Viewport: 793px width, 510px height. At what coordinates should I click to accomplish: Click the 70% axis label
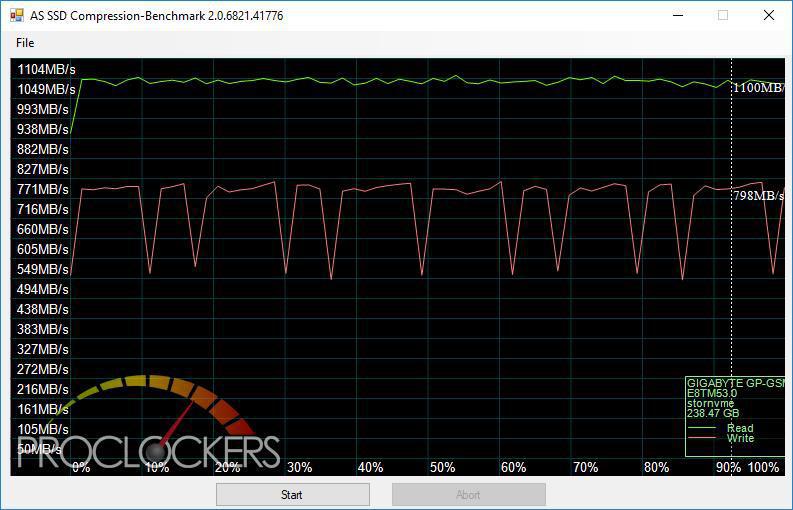[585, 467]
